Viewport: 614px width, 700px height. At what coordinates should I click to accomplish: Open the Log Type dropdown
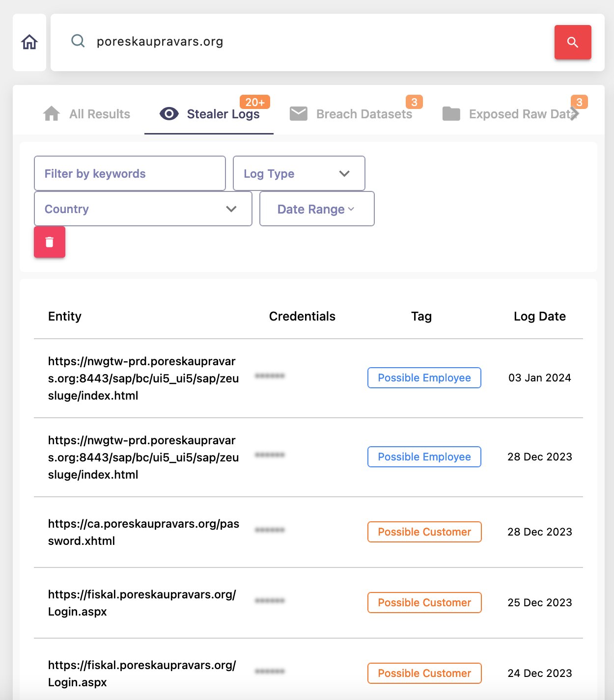click(299, 173)
